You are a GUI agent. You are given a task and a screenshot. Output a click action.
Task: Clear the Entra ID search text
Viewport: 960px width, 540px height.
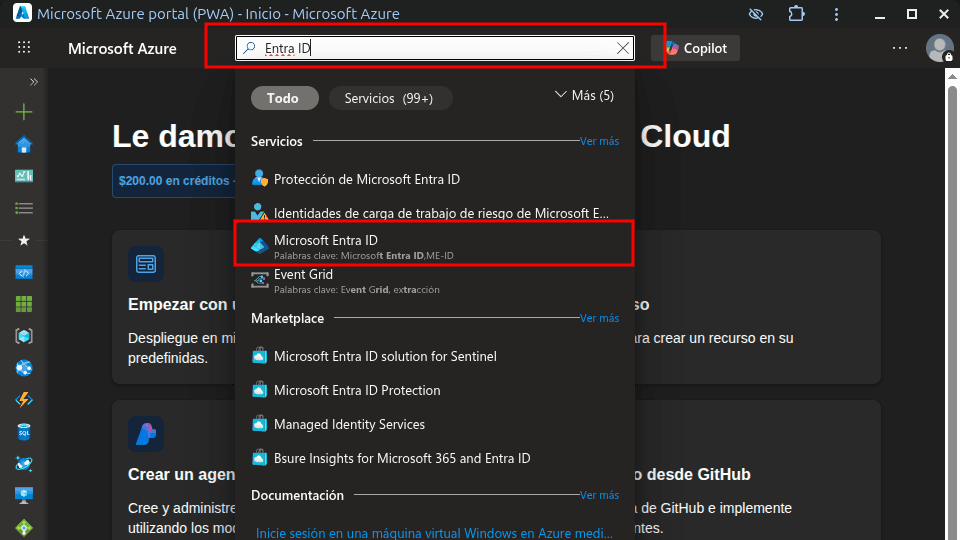[x=623, y=48]
